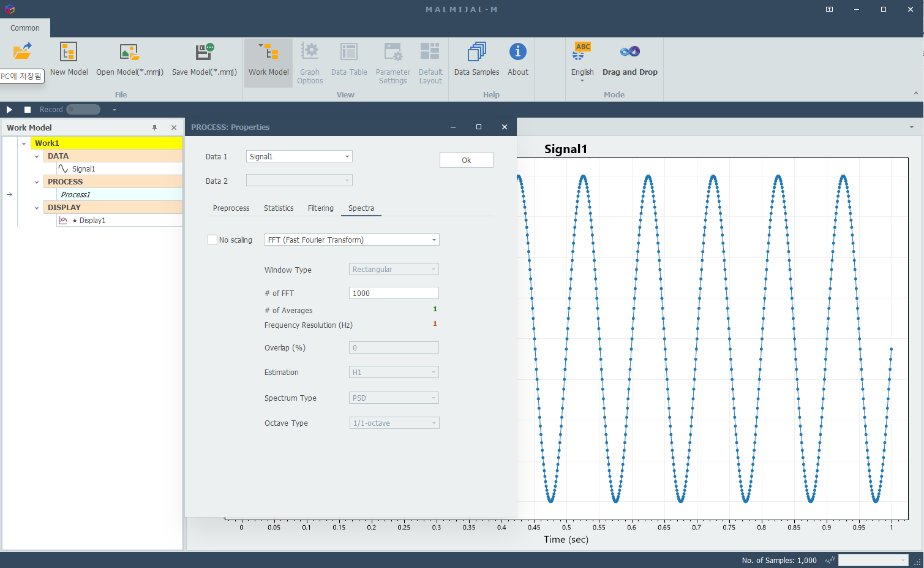Switch to the Statistics tab
The height and width of the screenshot is (568, 924).
coord(279,208)
